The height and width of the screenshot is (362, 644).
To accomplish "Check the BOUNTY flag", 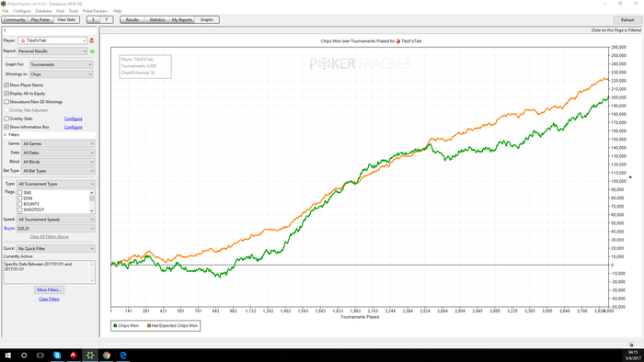I will pyautogui.click(x=19, y=204).
